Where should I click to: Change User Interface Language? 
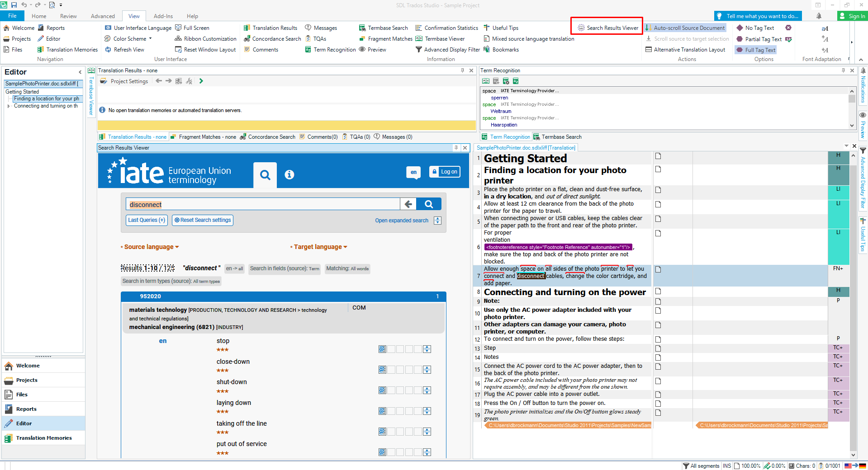[x=138, y=28]
